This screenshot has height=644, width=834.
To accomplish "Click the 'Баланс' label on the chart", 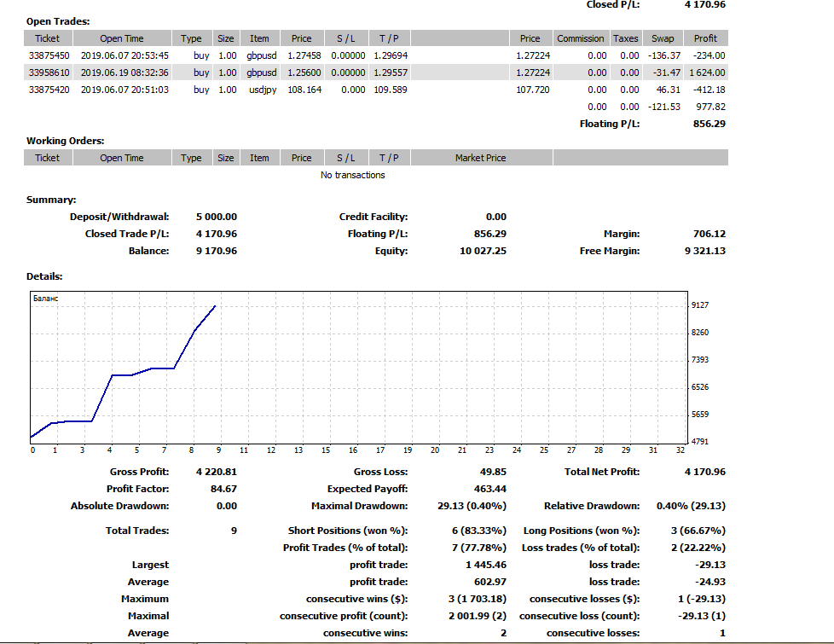I will [44, 299].
